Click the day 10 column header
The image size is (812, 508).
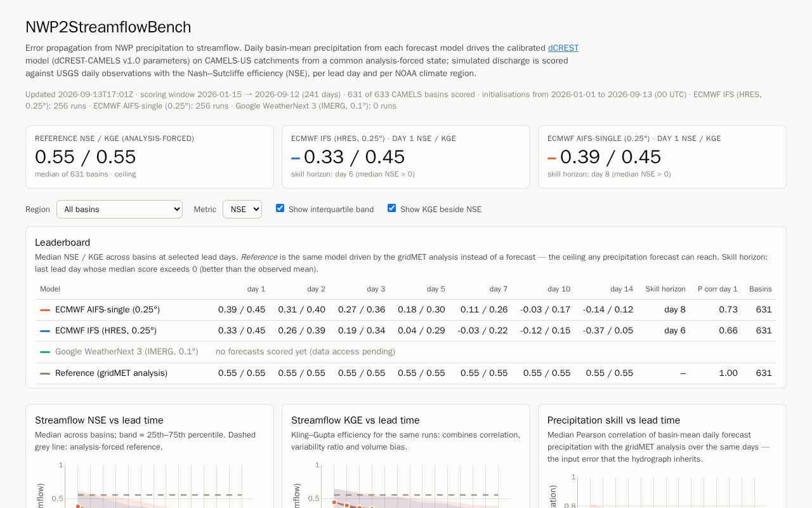click(x=559, y=289)
